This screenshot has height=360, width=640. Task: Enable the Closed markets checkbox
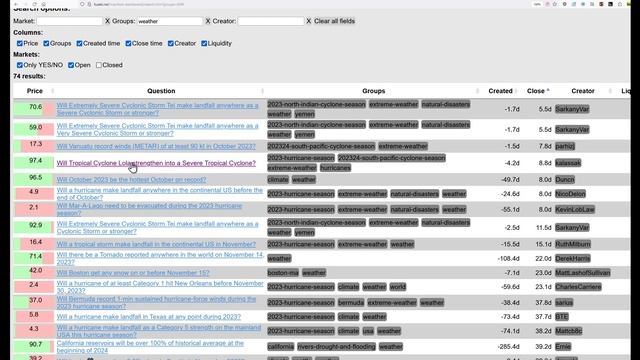(99, 65)
